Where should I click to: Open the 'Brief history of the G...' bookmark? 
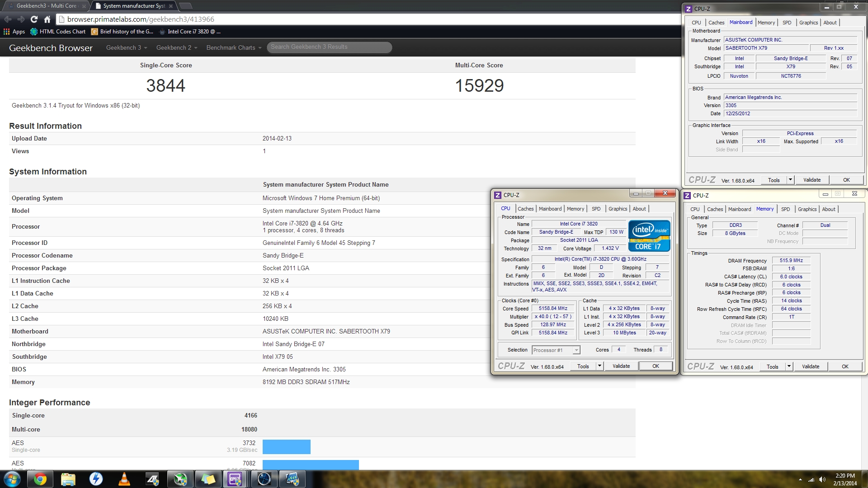[x=122, y=32]
